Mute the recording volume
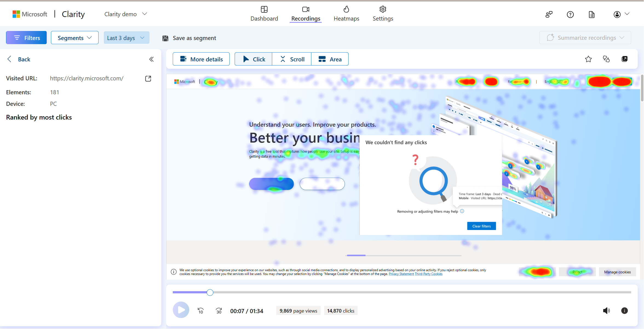 [x=606, y=311]
